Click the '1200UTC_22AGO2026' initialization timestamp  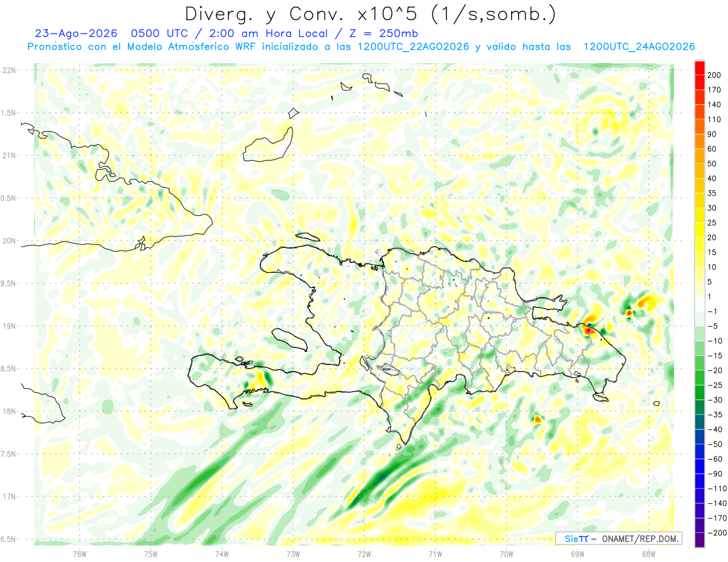tap(413, 47)
